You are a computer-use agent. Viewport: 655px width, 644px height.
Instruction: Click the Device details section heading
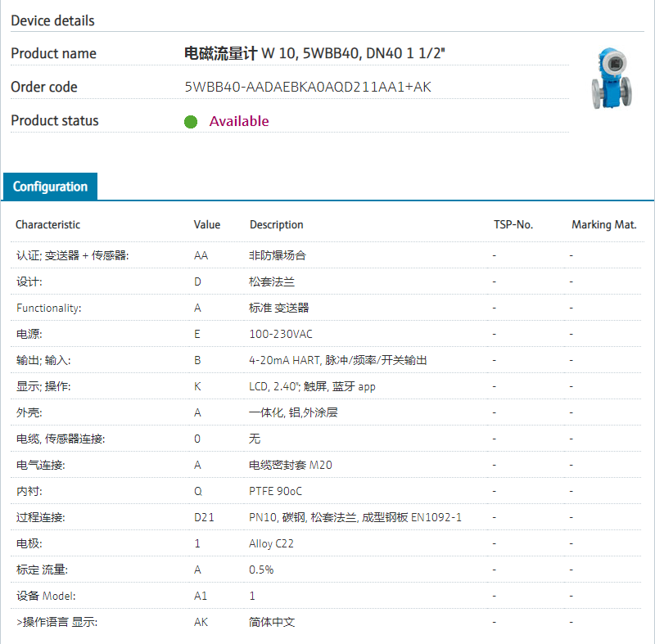tap(52, 20)
